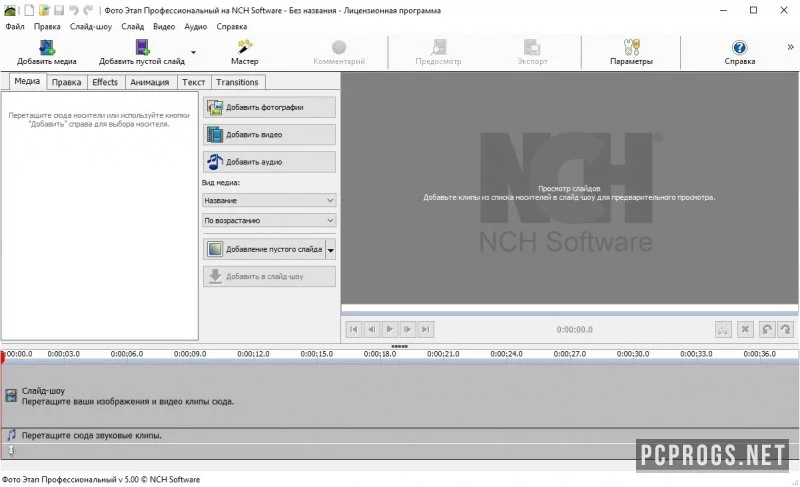Expand the Добавление пустого слайда arrow
Screen dimensions: 800x487
point(331,250)
